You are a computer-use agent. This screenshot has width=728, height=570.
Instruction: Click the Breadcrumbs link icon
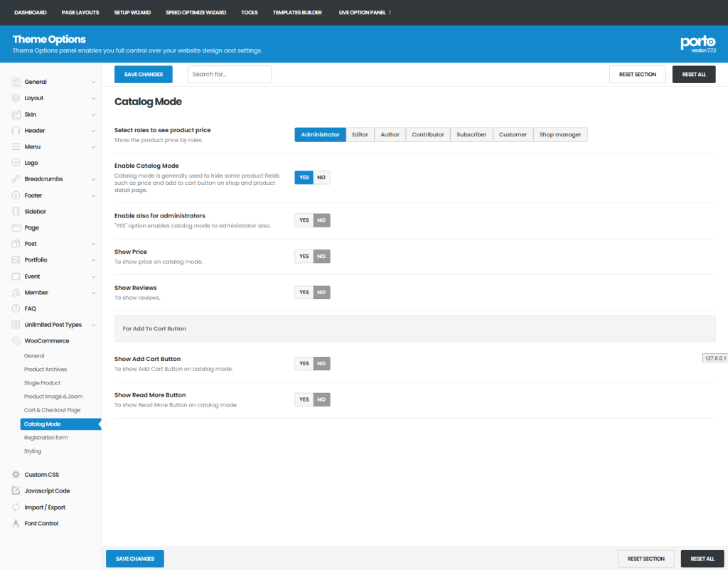[16, 179]
